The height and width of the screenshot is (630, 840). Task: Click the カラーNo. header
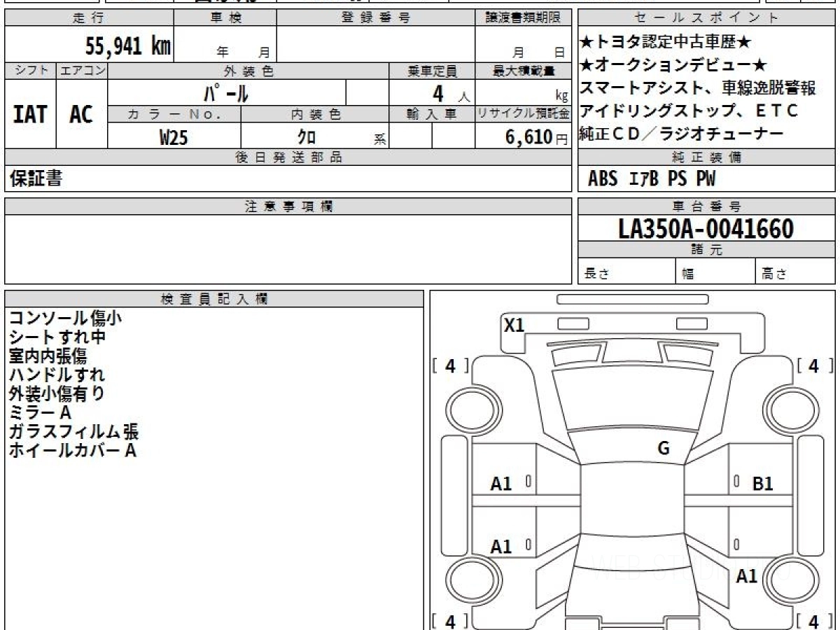(x=174, y=114)
